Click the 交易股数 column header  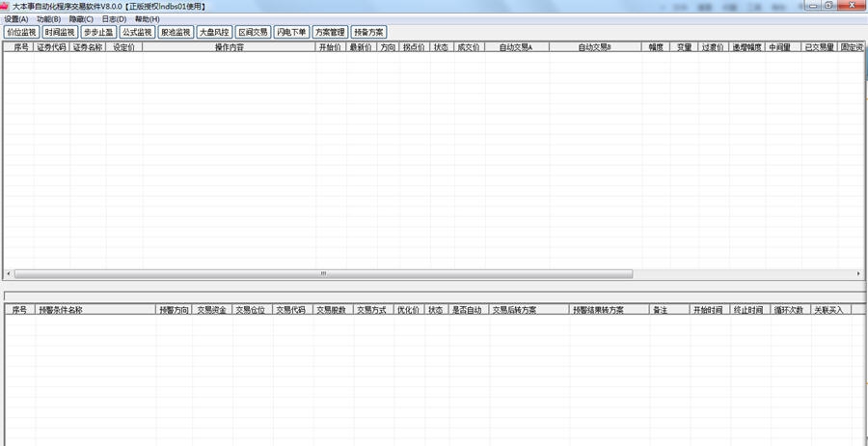334,310
